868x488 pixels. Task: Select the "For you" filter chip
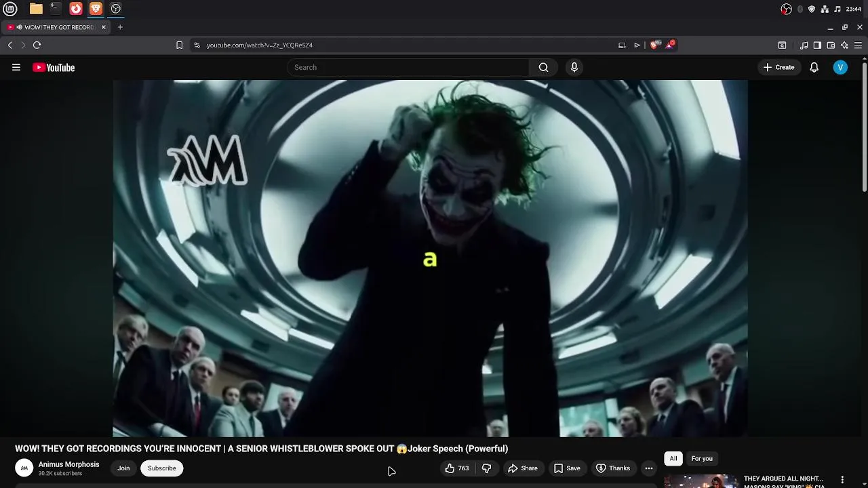702,459
